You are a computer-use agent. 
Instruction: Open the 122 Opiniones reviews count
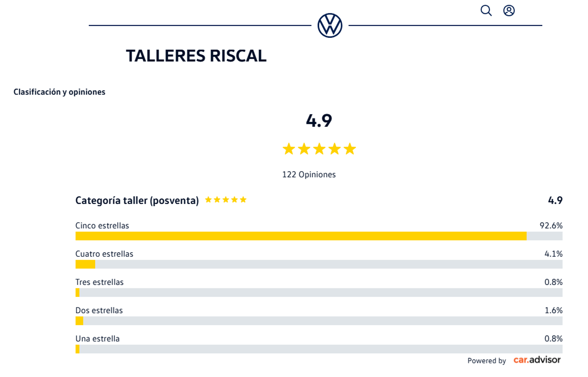pyautogui.click(x=309, y=174)
